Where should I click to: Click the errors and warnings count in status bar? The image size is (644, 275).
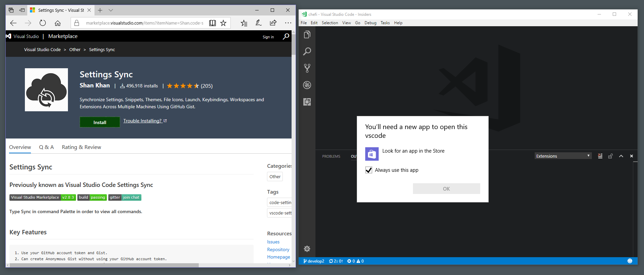click(x=356, y=261)
